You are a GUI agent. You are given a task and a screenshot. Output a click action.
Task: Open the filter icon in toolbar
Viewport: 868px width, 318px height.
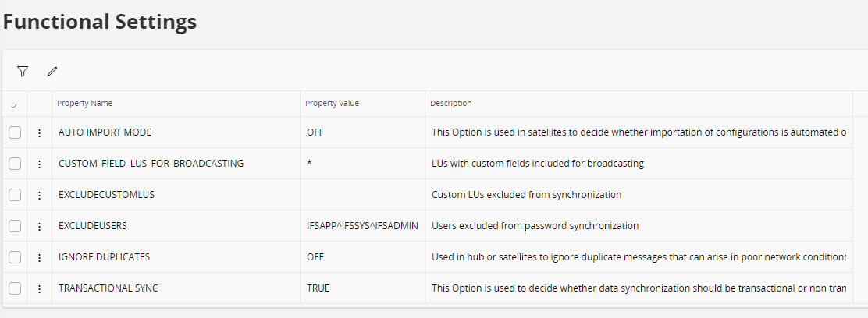[23, 72]
